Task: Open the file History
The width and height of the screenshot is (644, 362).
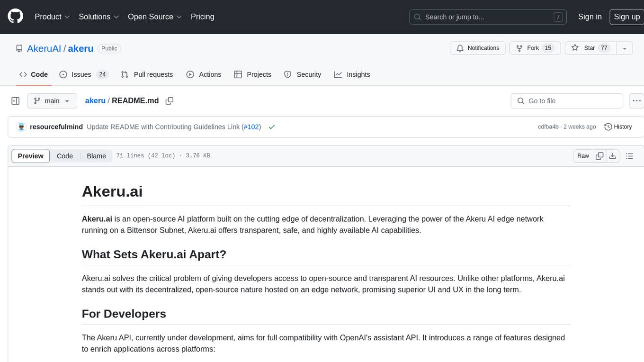Action: click(618, 127)
